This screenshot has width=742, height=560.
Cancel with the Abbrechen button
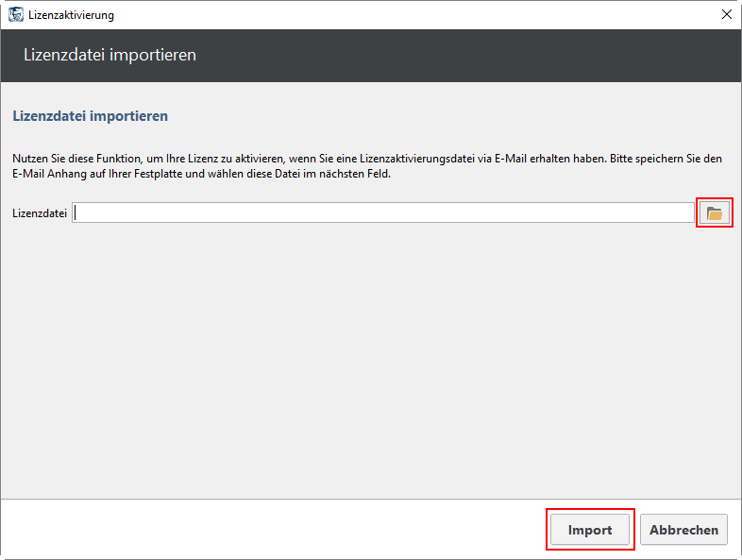(683, 529)
